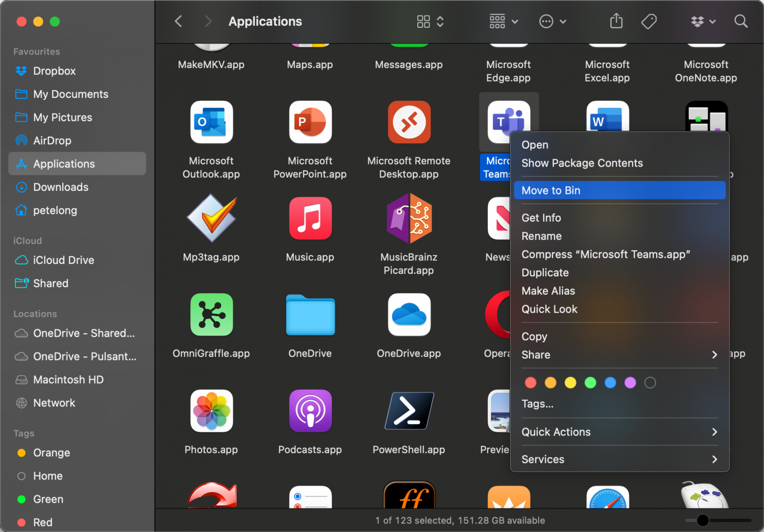Launch the PowerShell app
764x532 pixels.
pos(409,411)
